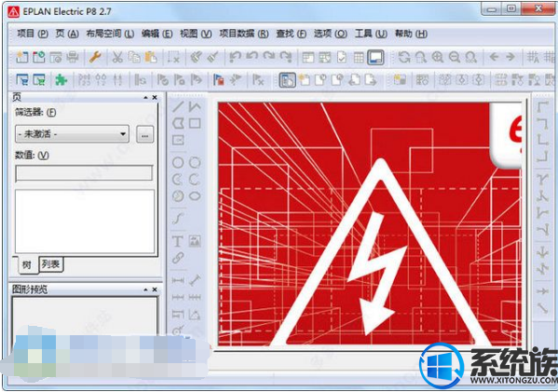Click the 数值 input field
The width and height of the screenshot is (558, 392).
point(84,173)
